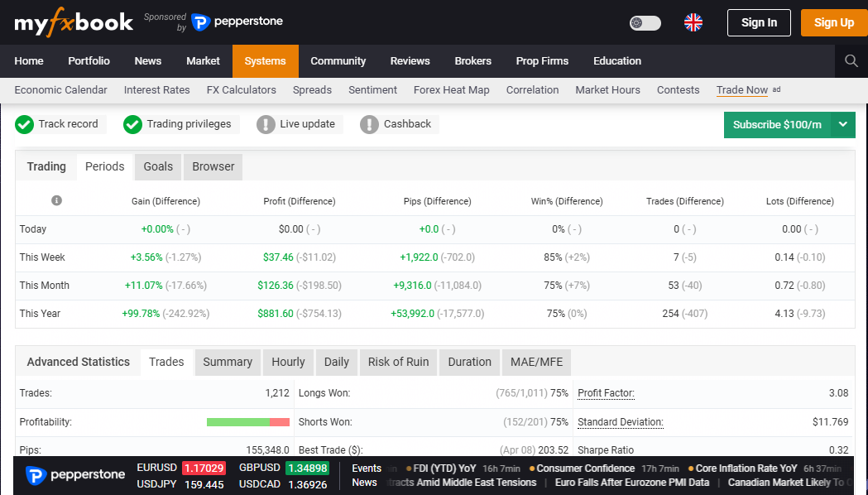Switch to the Summary tab

click(x=228, y=362)
